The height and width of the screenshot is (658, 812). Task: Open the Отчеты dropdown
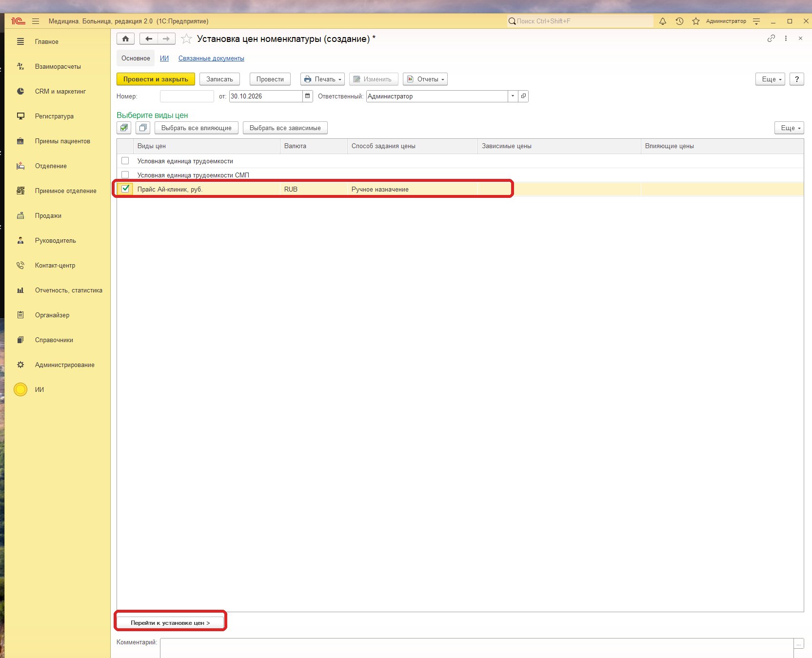[x=425, y=79]
